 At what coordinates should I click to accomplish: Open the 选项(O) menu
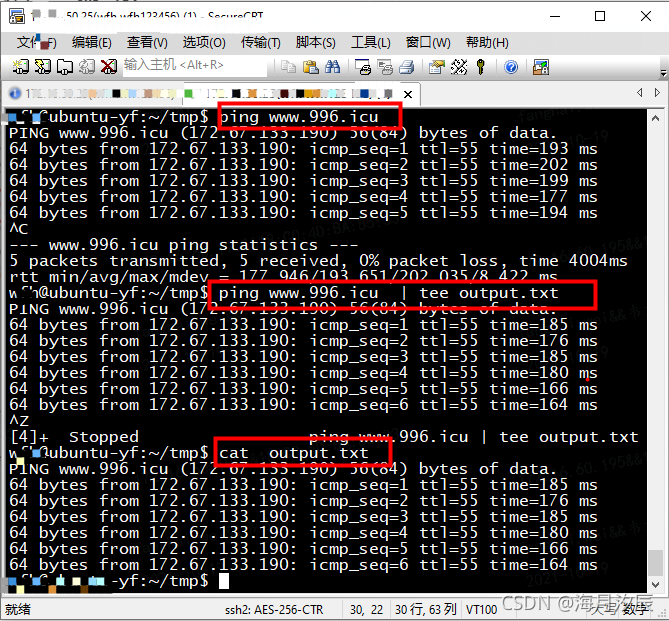pyautogui.click(x=204, y=42)
